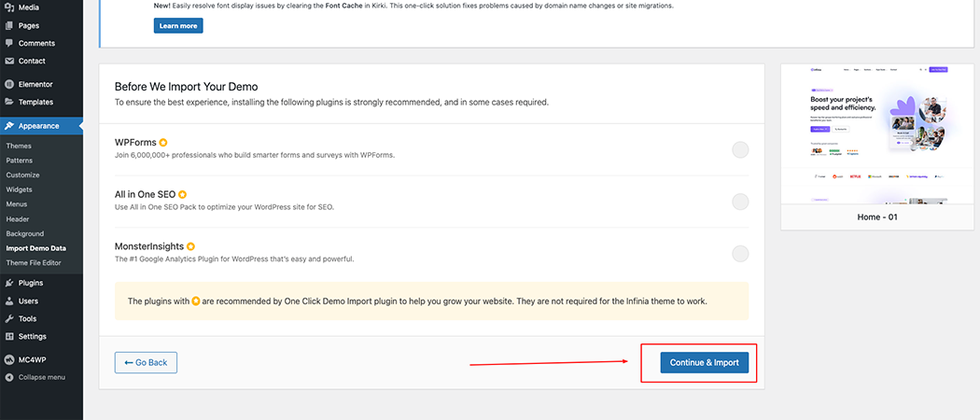This screenshot has width=980, height=420.
Task: Click the Go Back button
Action: [x=146, y=362]
